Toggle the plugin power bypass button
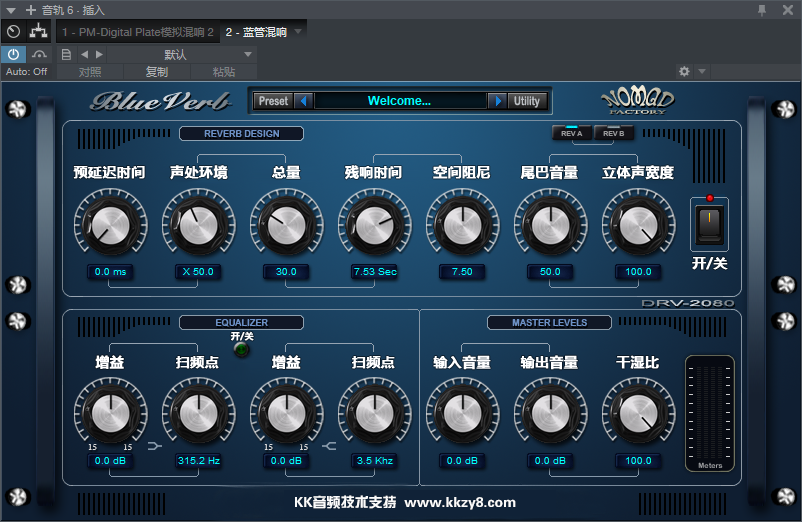 point(13,54)
